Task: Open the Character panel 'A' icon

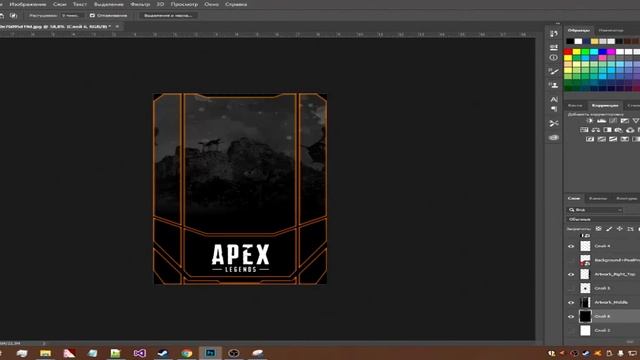Action: click(554, 99)
